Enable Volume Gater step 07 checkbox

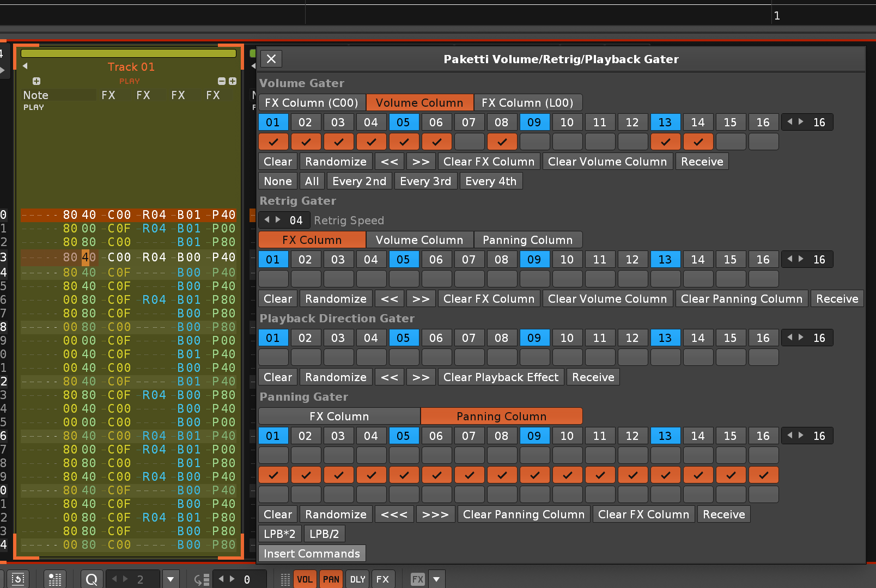[469, 142]
